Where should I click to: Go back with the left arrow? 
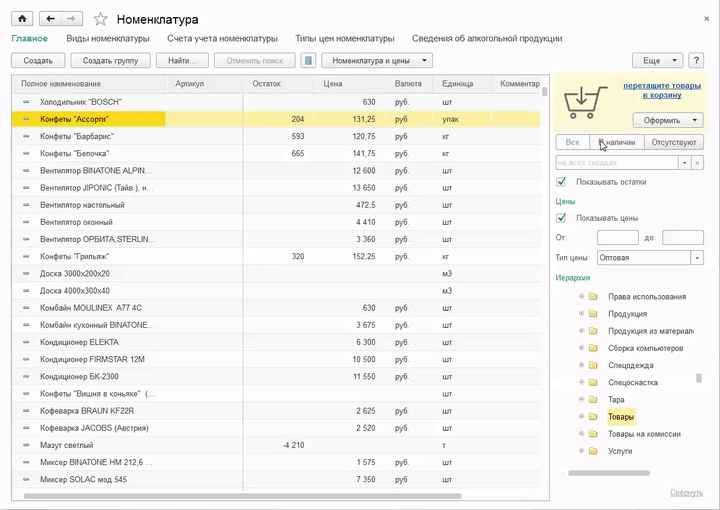click(x=51, y=19)
